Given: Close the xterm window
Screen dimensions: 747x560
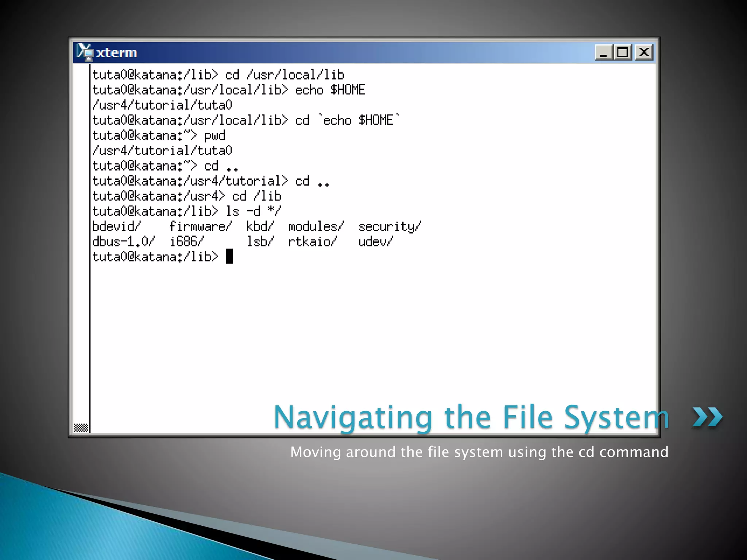Looking at the screenshot, I should click(644, 52).
